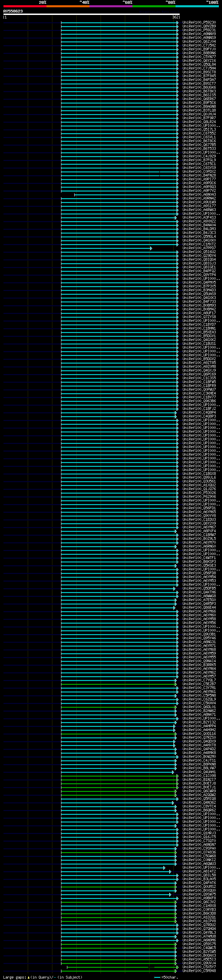
Task: Open hit UniRef100_Q8VZB9
Action: [199, 26]
